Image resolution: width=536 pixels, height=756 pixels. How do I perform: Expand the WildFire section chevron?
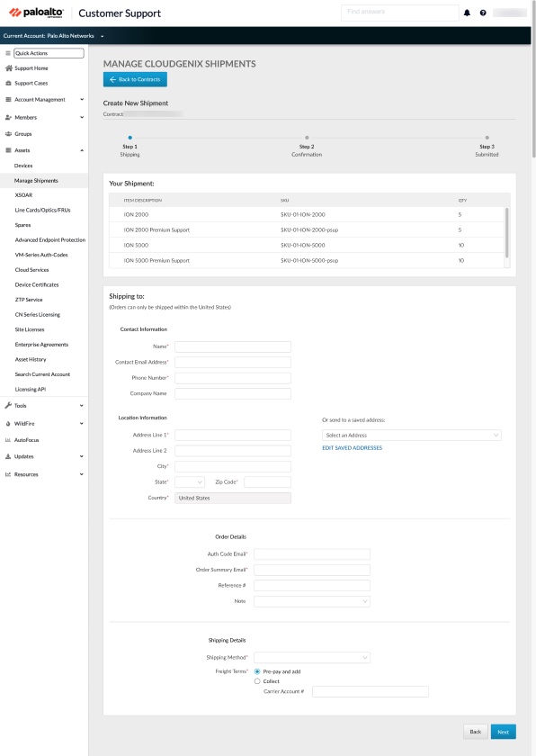click(x=81, y=423)
